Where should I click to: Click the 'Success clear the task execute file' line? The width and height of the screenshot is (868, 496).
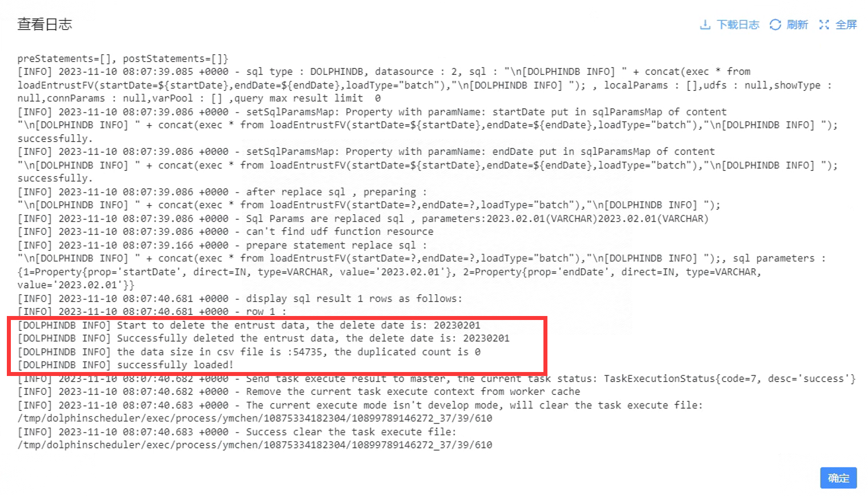pos(237,432)
